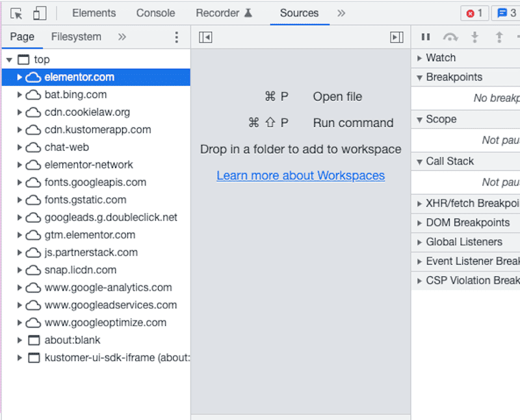Click the pause script execution icon
520x420 pixels.
click(426, 37)
